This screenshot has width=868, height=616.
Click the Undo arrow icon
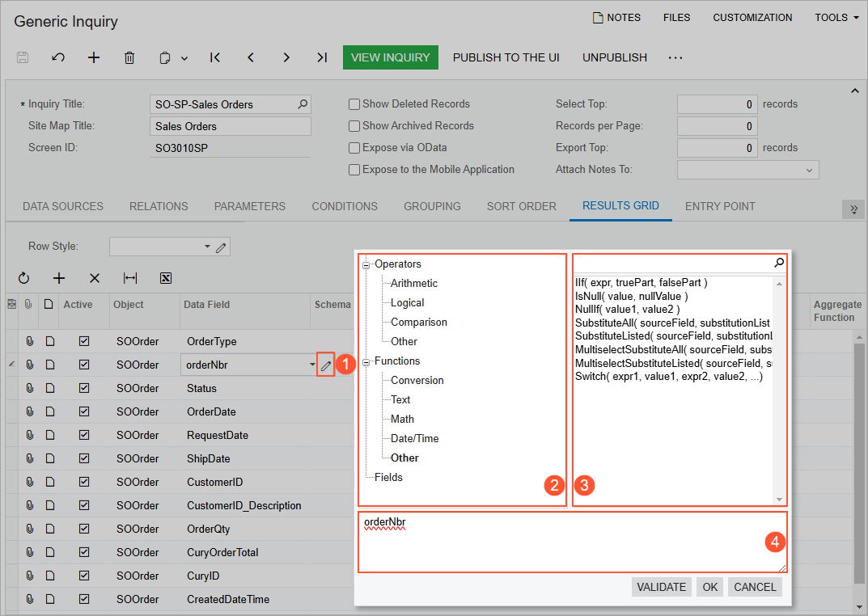[x=58, y=57]
